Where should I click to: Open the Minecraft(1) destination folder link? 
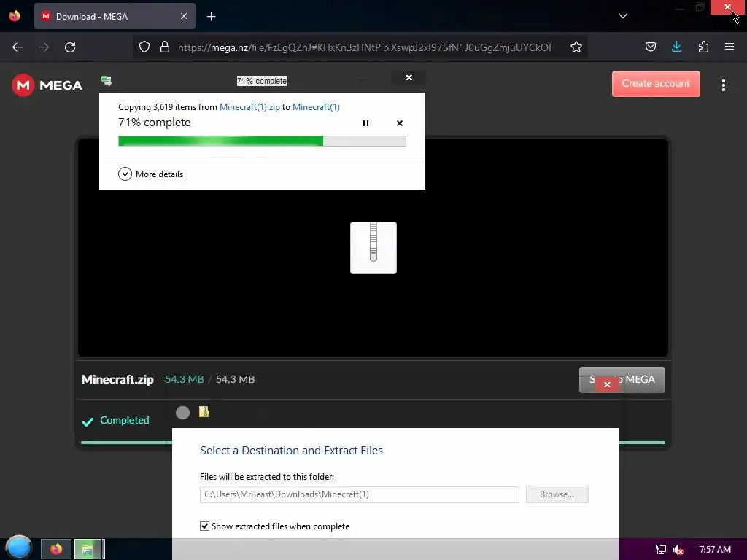coord(316,107)
